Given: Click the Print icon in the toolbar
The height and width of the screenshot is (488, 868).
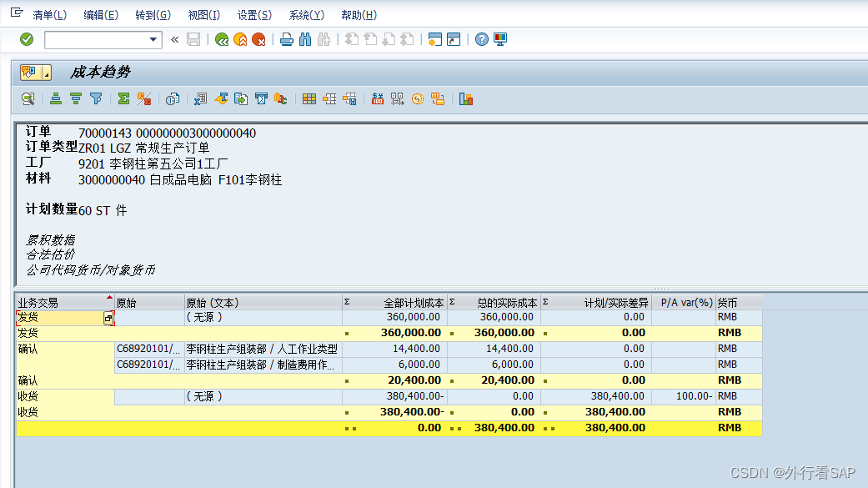Looking at the screenshot, I should coord(286,39).
